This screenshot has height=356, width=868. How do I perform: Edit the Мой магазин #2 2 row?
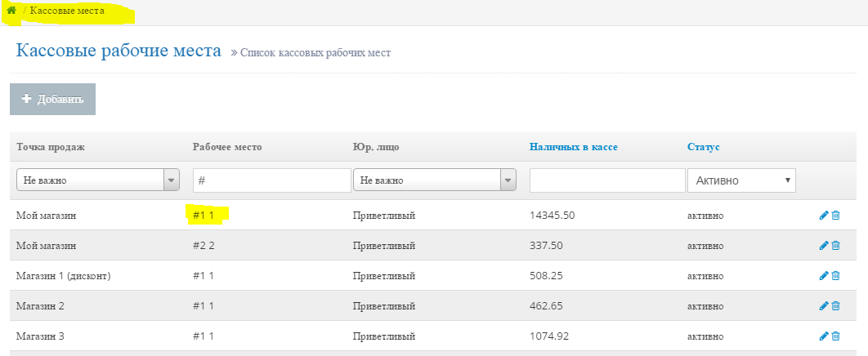pos(823,246)
